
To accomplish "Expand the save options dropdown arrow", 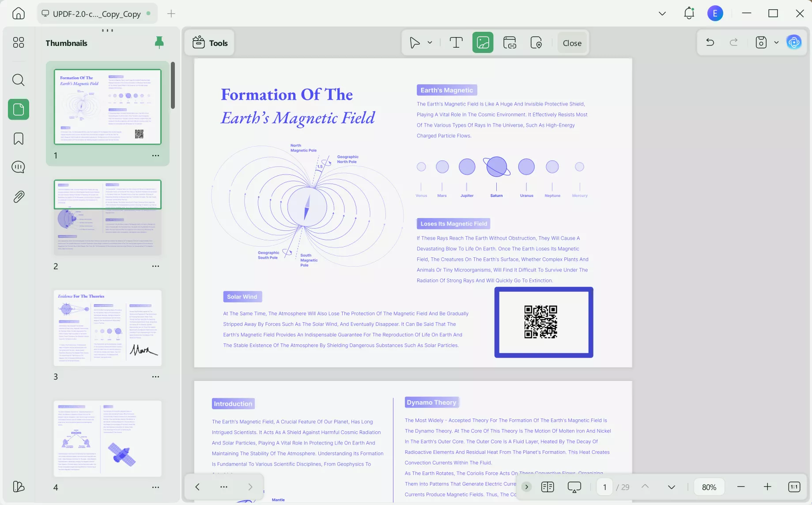I will 776,43.
